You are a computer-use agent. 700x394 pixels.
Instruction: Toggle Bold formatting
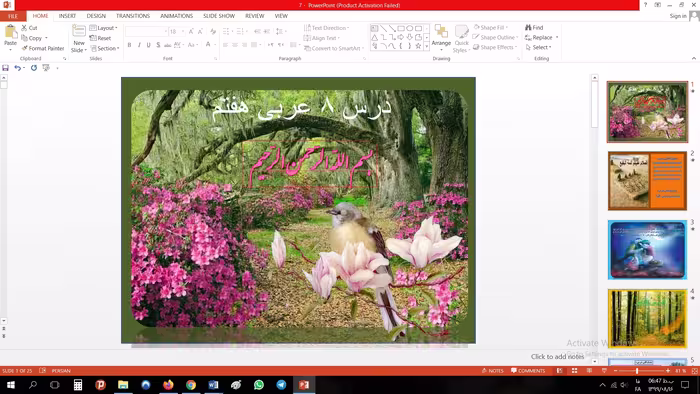(129, 45)
